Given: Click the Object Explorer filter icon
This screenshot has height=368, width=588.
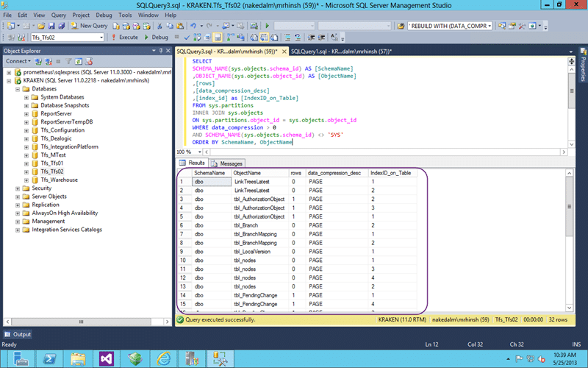Looking at the screenshot, I should click(68, 61).
